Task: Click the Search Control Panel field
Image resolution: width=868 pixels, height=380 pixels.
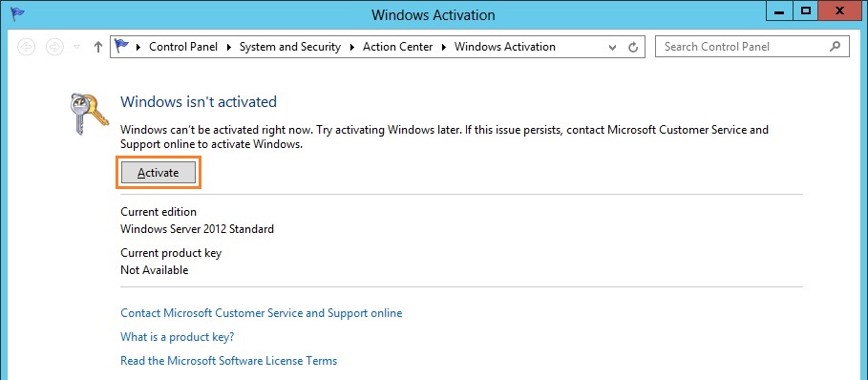Action: click(752, 47)
